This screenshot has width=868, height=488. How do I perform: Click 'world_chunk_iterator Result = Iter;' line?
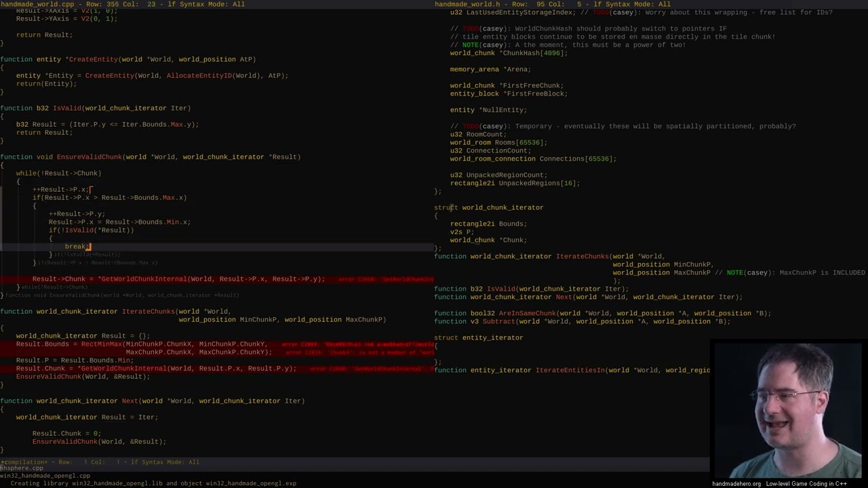coord(87,418)
